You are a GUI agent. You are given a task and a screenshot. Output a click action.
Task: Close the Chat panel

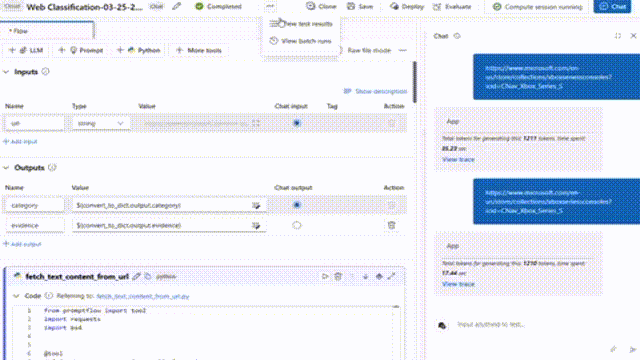click(x=633, y=36)
